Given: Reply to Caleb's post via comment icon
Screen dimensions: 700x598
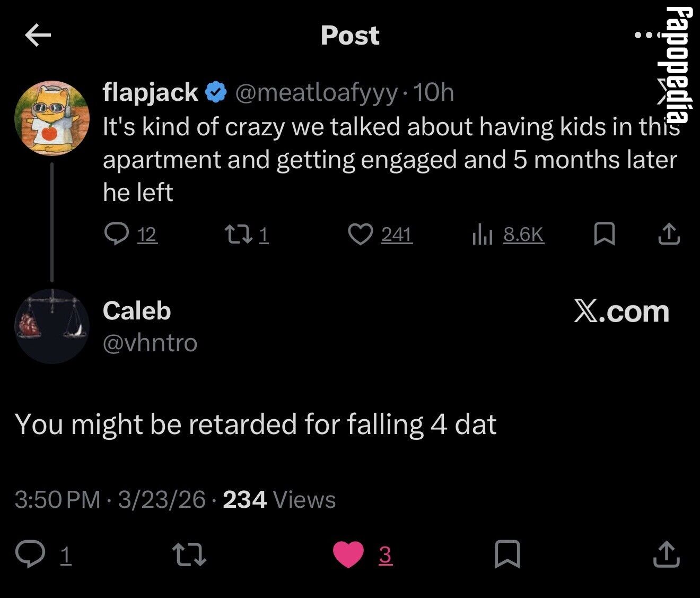Looking at the screenshot, I should [30, 554].
